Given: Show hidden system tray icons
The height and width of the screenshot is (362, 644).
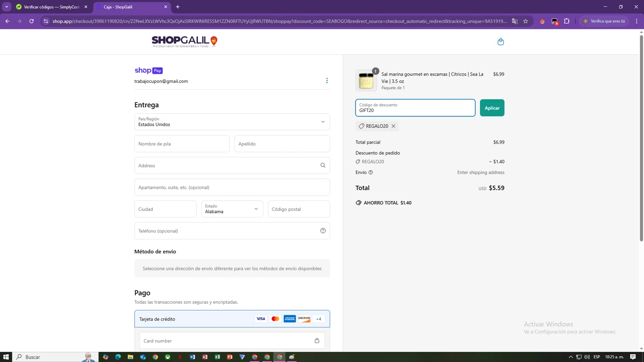Looking at the screenshot, I should [571, 357].
